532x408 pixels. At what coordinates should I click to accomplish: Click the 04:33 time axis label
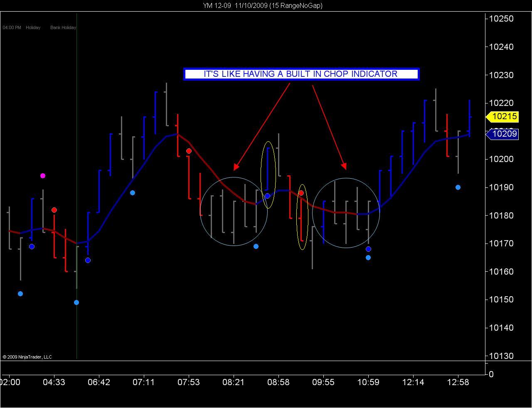pyautogui.click(x=54, y=382)
